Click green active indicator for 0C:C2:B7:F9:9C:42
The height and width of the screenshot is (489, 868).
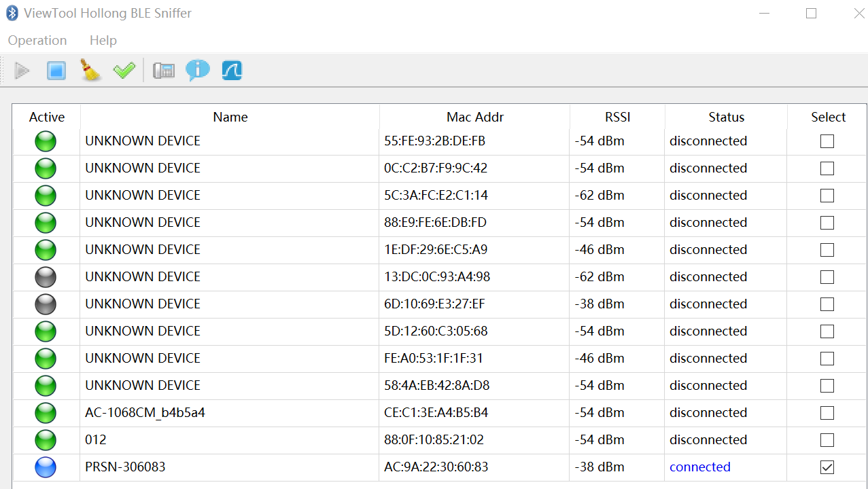click(46, 168)
